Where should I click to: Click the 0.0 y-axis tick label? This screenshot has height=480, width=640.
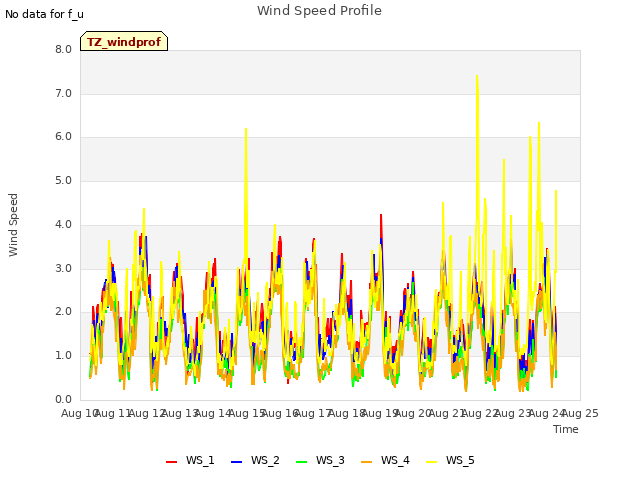[63, 399]
